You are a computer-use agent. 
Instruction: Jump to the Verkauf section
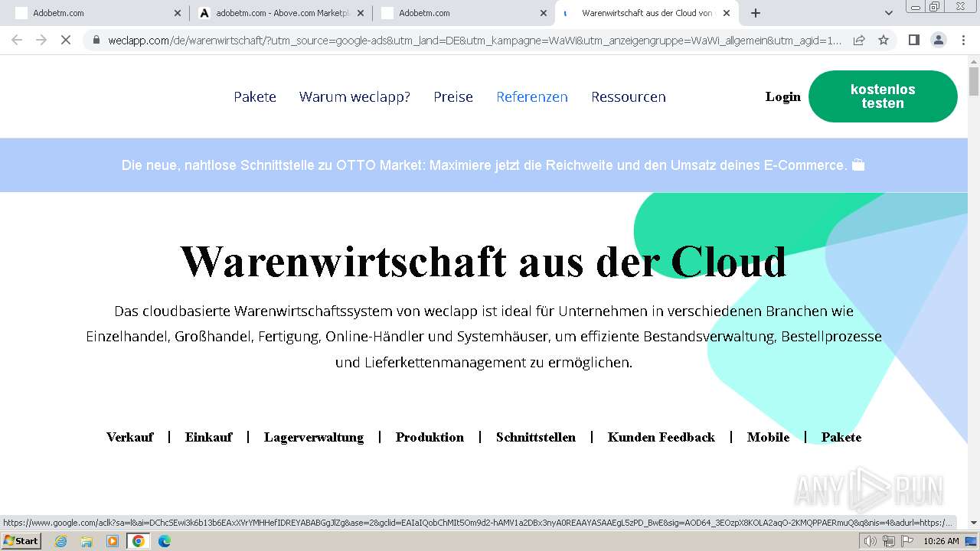click(x=129, y=437)
